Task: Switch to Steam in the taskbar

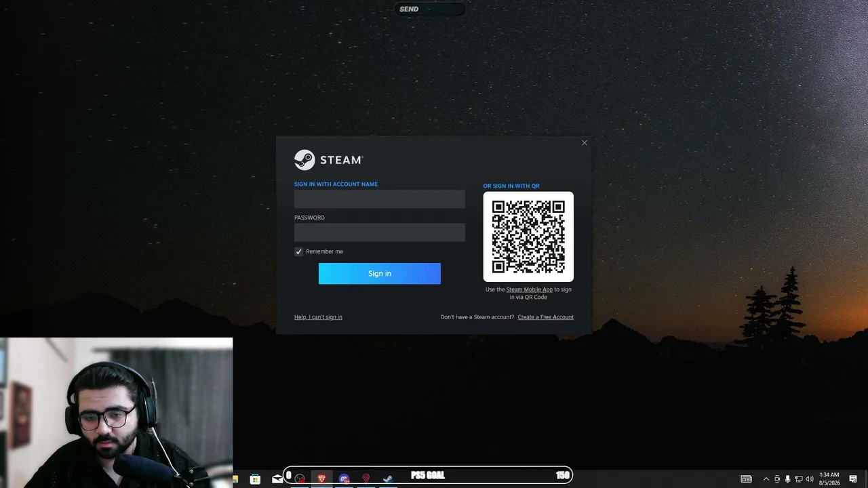Action: tap(388, 479)
